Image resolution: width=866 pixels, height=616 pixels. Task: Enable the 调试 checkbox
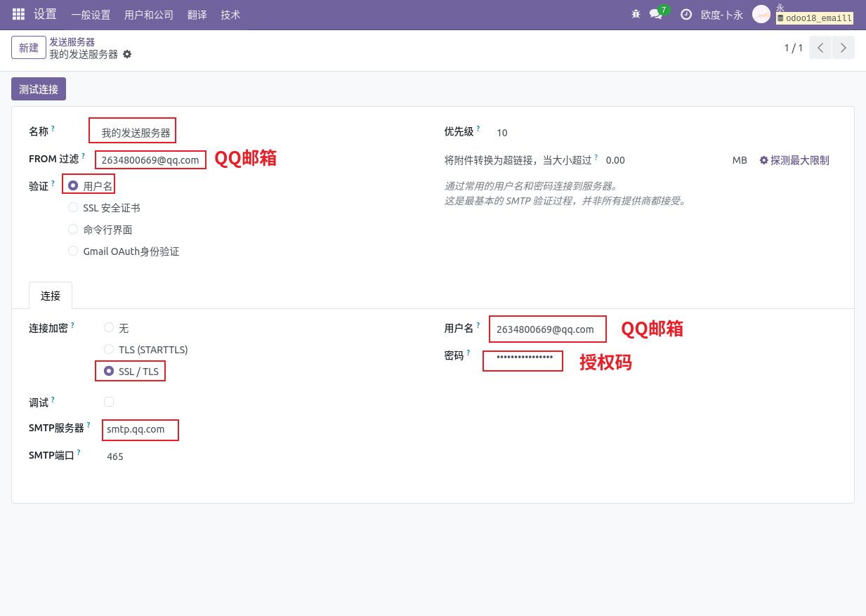[x=109, y=402]
